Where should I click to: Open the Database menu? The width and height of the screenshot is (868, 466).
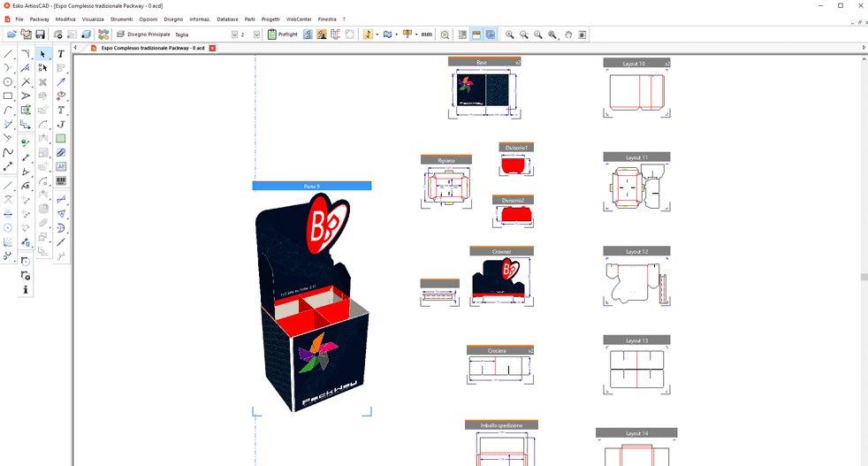(x=227, y=19)
